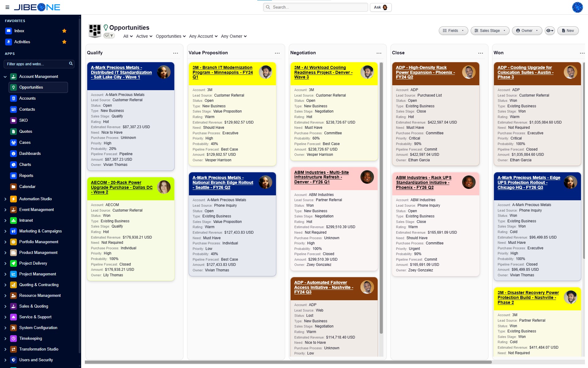Click the Negotiation column vertical scrollbar

[381, 198]
